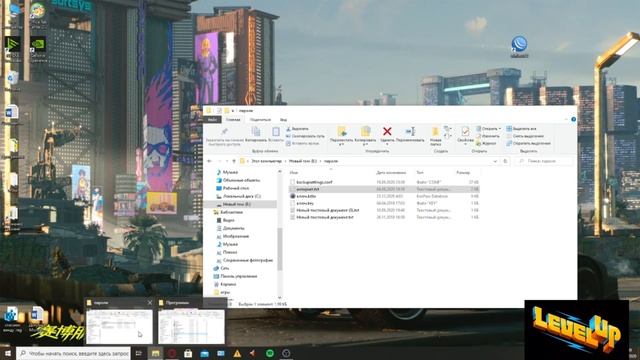Open the blue File tab in ribbon
The width and height of the screenshot is (640, 360).
(x=212, y=120)
